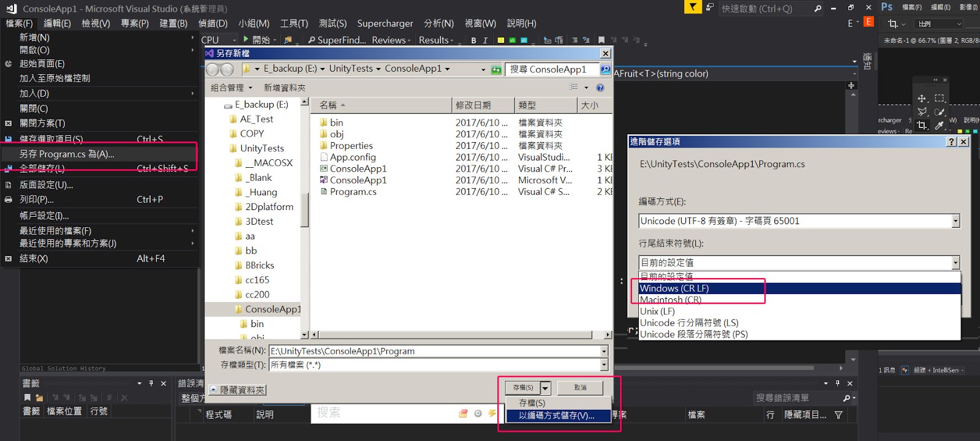Click the green highlight icon in the toolbar

(x=512, y=40)
